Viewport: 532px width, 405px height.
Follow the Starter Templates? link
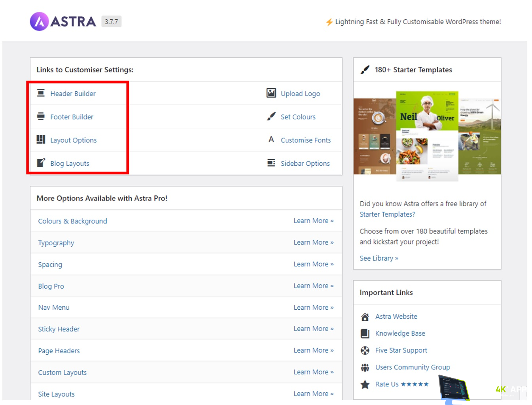click(387, 214)
